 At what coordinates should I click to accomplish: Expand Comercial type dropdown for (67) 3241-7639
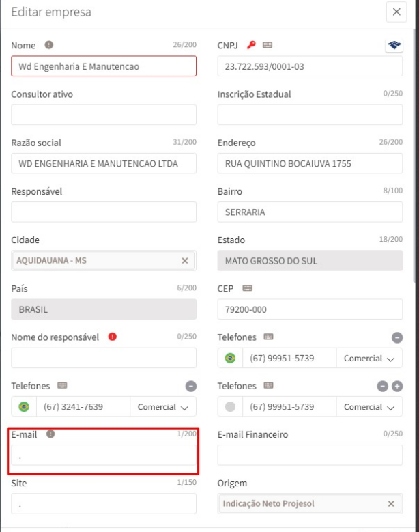tap(164, 407)
